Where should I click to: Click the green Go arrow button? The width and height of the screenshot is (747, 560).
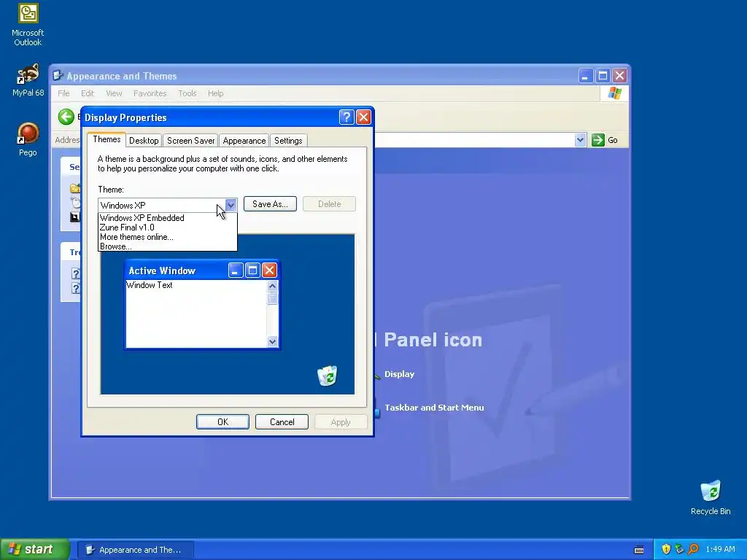pyautogui.click(x=598, y=140)
